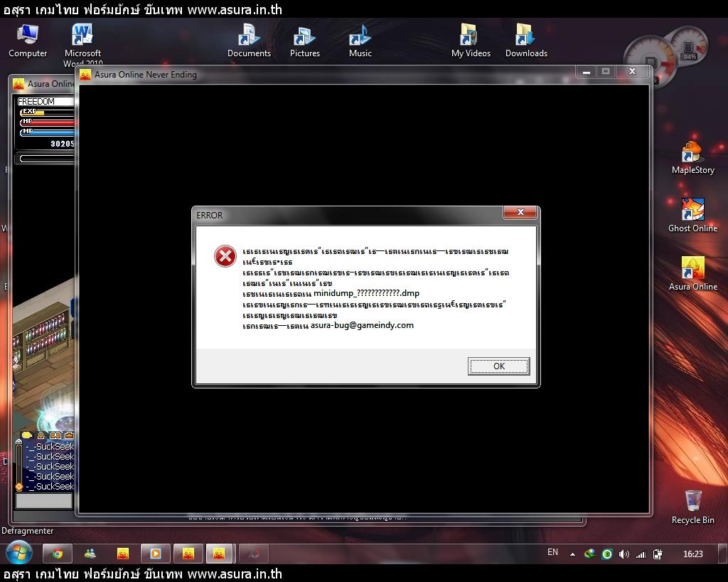The width and height of the screenshot is (728, 582).
Task: Open Google Chrome from the taskbar
Action: [58, 554]
